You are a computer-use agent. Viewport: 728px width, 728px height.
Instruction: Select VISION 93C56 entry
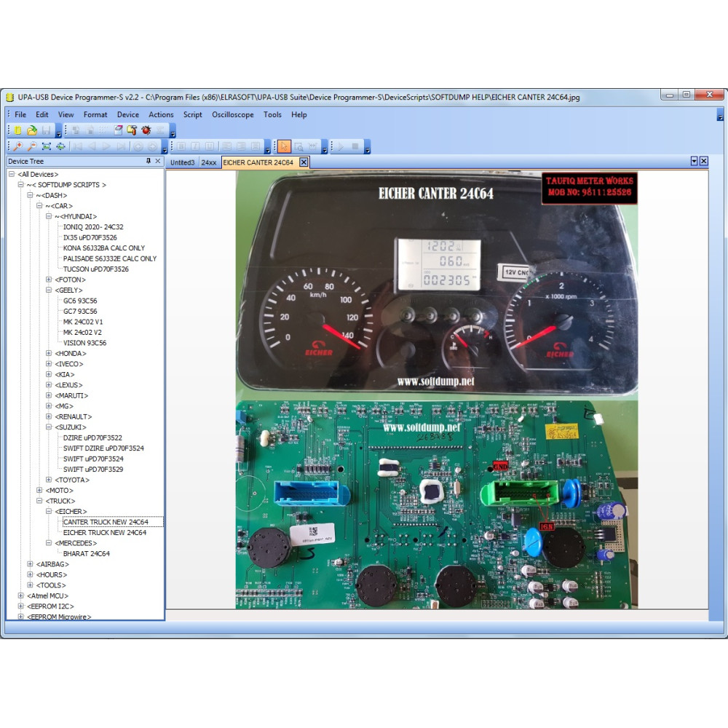tap(84, 343)
